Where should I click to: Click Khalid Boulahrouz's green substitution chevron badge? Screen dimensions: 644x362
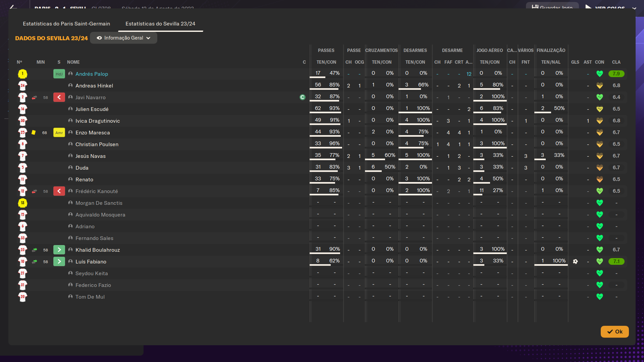point(59,250)
